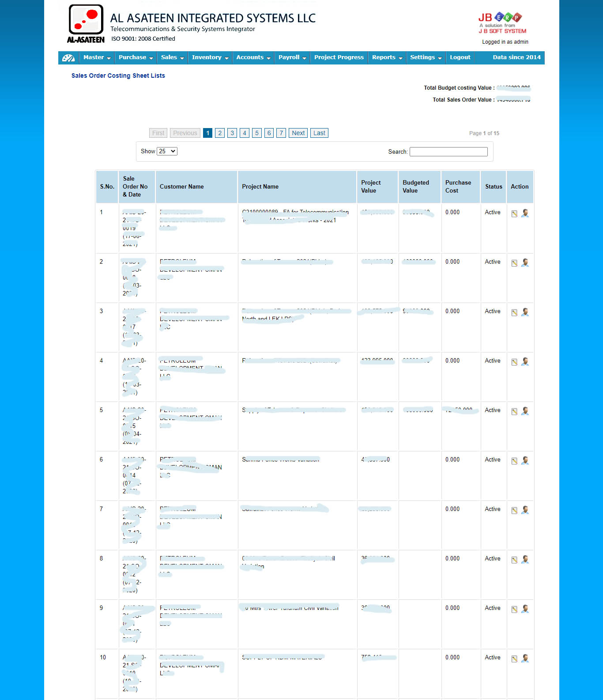Expand the Accounts menu
Image resolution: width=603 pixels, height=700 pixels.
click(253, 57)
